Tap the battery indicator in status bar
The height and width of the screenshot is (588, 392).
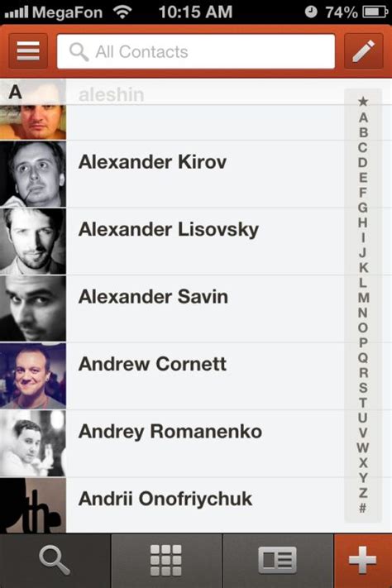click(x=375, y=12)
